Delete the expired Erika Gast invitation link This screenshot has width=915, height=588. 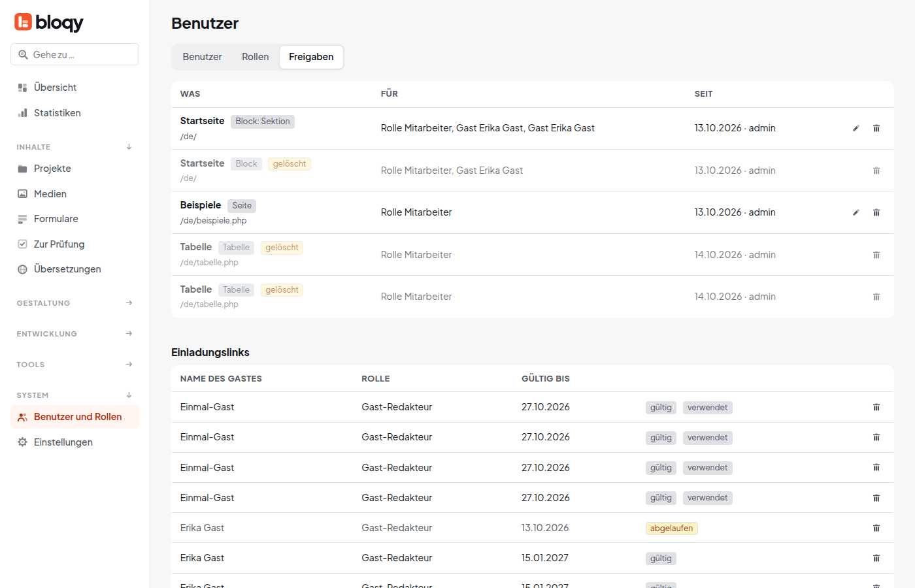(x=876, y=528)
